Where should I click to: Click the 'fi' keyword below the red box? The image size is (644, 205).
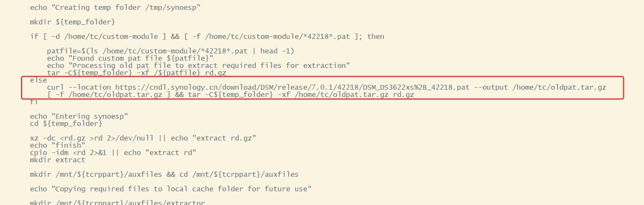coord(34,102)
